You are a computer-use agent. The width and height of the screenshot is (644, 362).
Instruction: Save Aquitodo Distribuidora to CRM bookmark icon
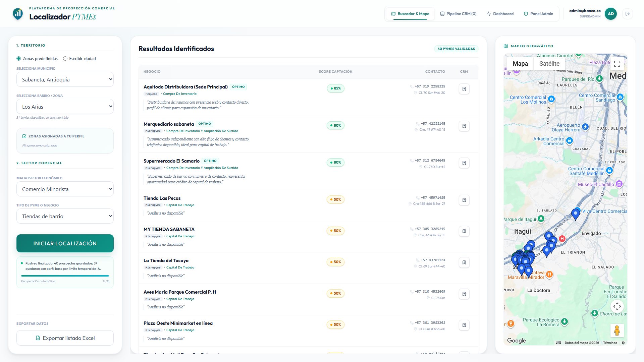coord(464,89)
